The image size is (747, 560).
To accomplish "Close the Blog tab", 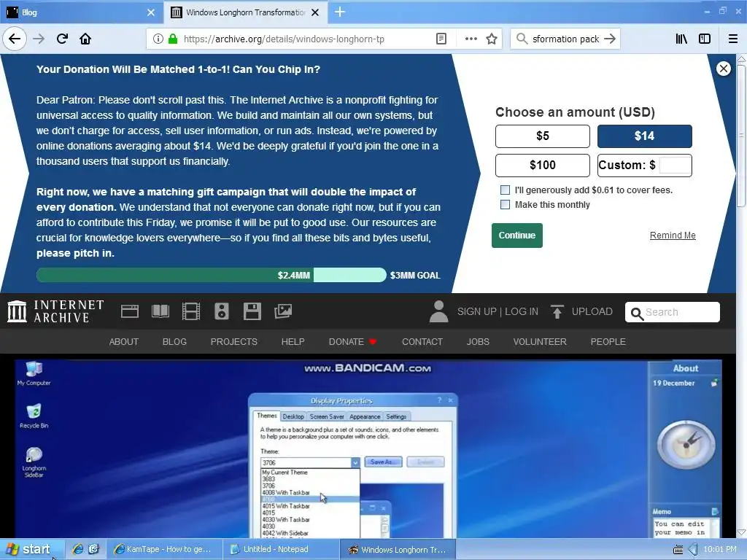I will [x=151, y=12].
